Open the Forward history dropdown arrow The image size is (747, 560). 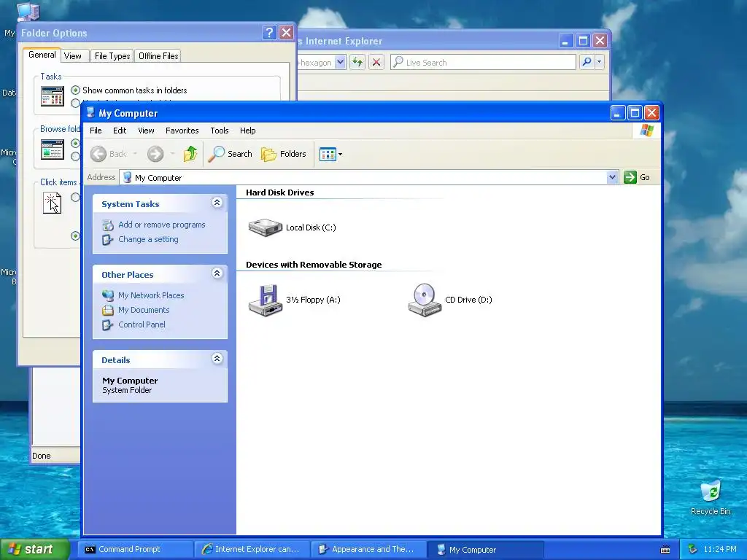click(x=172, y=154)
